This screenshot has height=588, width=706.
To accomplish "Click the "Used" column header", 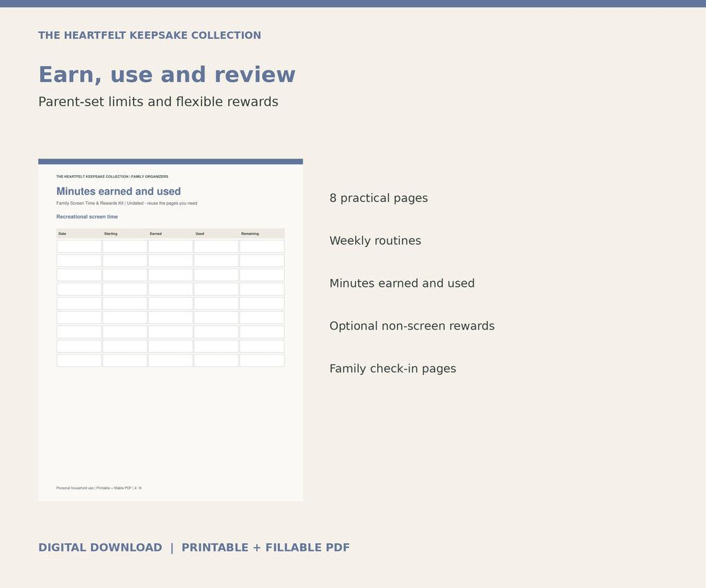I will [x=200, y=234].
